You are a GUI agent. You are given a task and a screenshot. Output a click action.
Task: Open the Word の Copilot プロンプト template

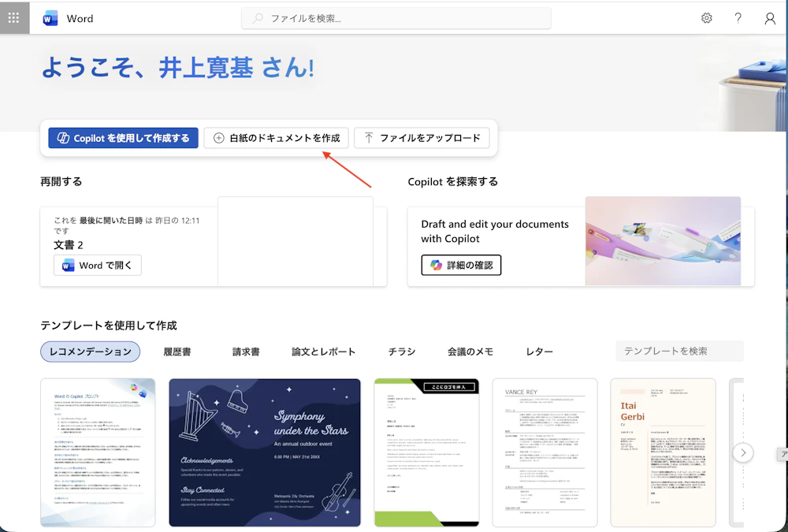[98, 452]
